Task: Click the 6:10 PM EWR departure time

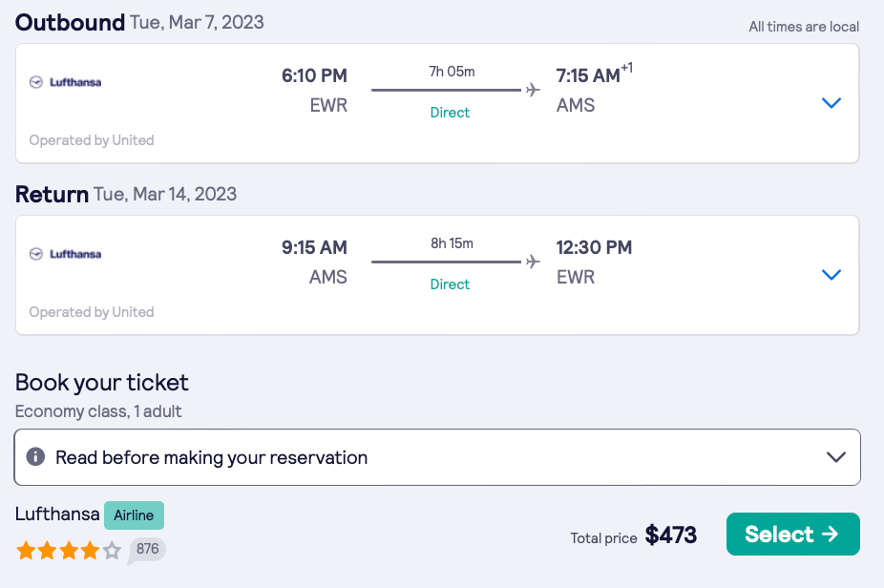Action: pyautogui.click(x=314, y=75)
